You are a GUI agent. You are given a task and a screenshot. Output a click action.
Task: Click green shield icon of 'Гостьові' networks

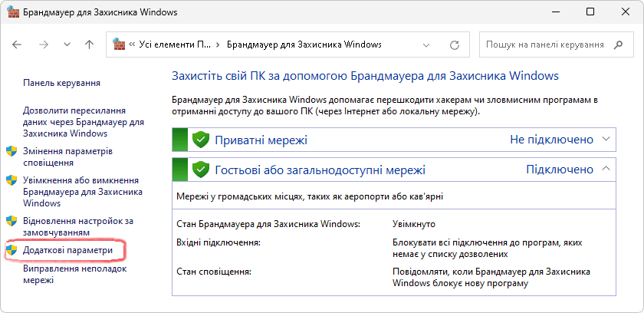coord(201,170)
